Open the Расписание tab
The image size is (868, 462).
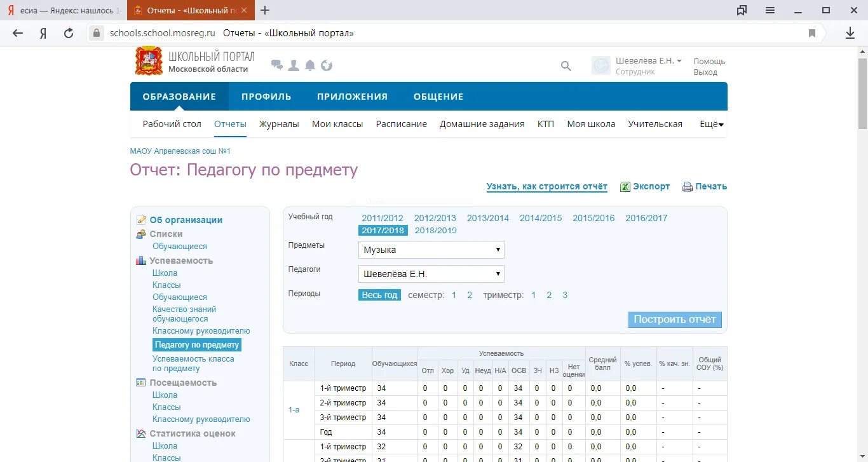pos(402,124)
